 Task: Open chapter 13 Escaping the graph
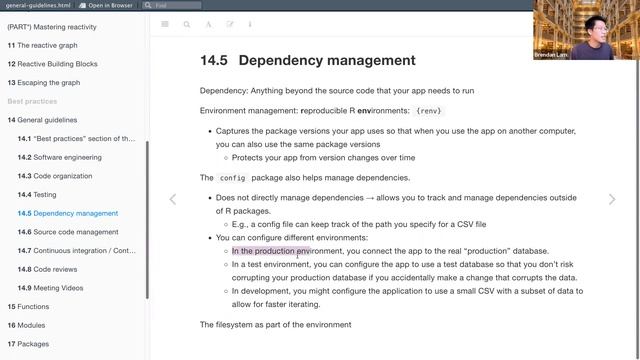pyautogui.click(x=44, y=82)
